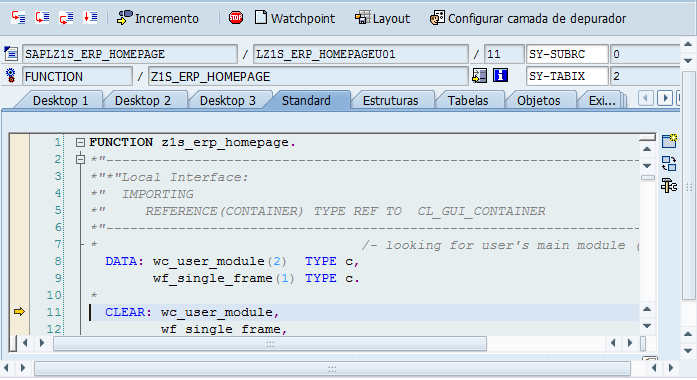The width and height of the screenshot is (697, 380).
Task: Click the code editor scroll-right arrow
Action: pyautogui.click(x=42, y=343)
